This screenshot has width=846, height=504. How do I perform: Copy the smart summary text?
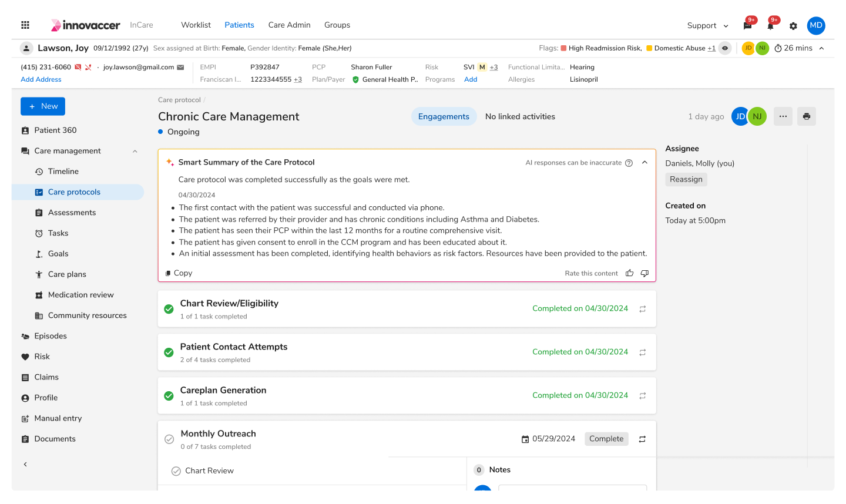tap(179, 273)
